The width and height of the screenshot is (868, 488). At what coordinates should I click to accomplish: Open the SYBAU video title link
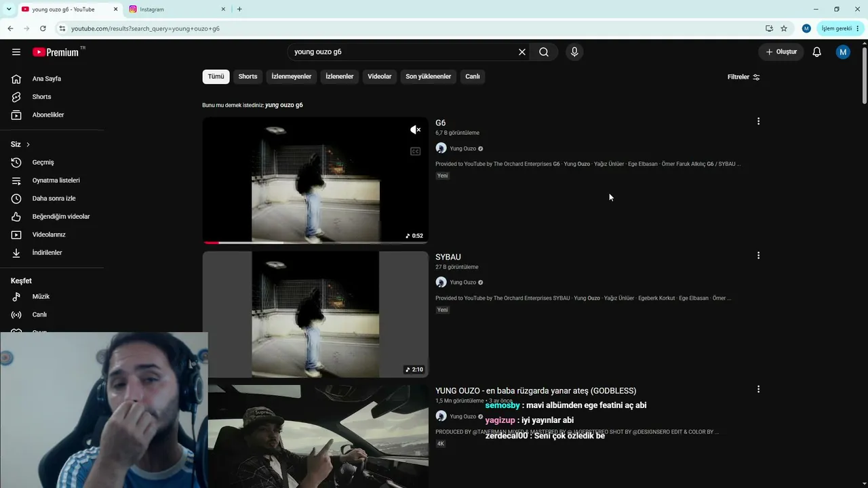[448, 258]
